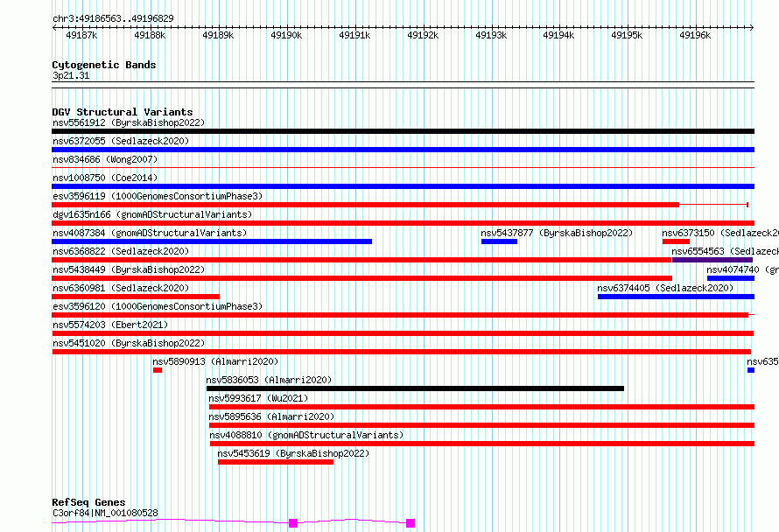This screenshot has width=779, height=532.
Task: Open the nsv4074740 variant label
Action: [743, 269]
